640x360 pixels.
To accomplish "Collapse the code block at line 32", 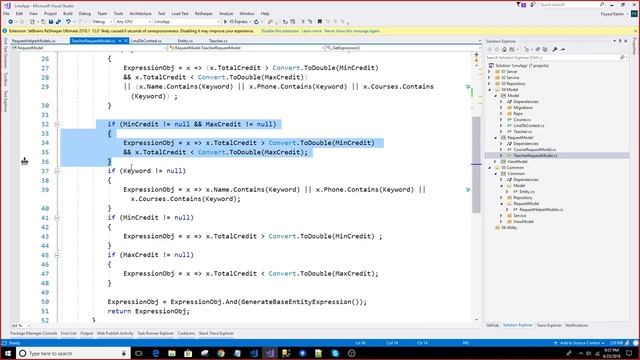I will 57,124.
